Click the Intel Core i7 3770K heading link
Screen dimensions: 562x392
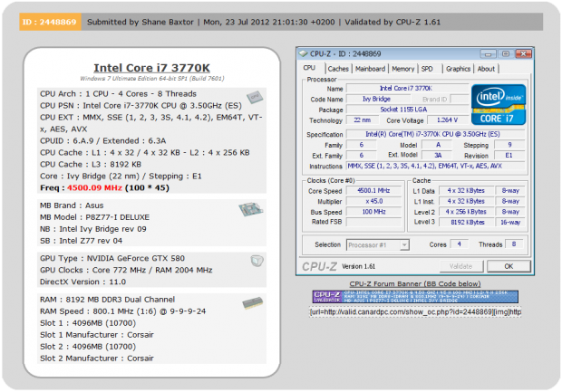click(x=151, y=68)
